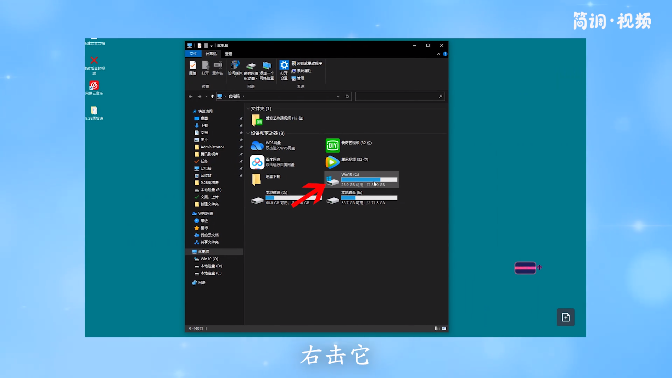Click the D drive capacity bar
The image size is (672, 378).
[x=294, y=198]
